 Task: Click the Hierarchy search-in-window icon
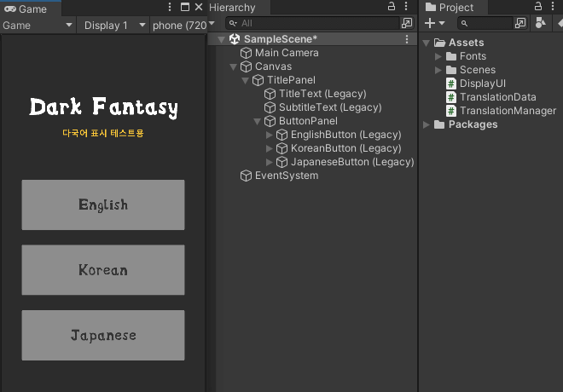[407, 23]
